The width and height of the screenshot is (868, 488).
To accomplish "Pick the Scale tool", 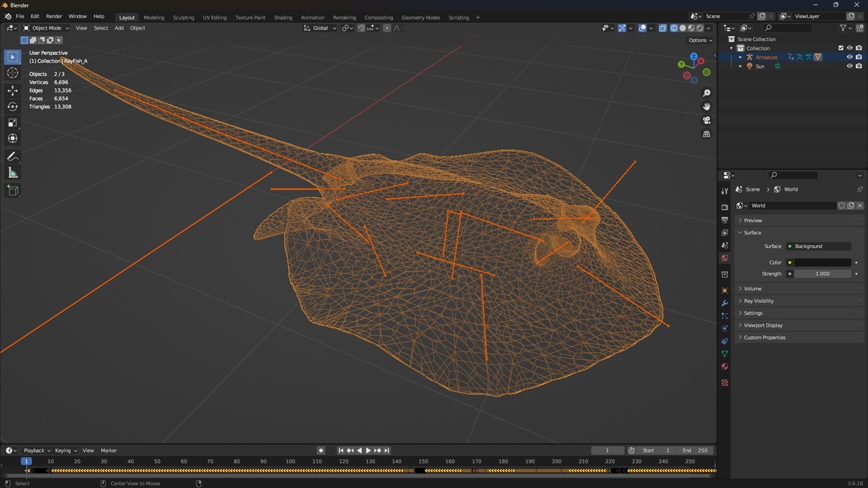I will point(12,122).
